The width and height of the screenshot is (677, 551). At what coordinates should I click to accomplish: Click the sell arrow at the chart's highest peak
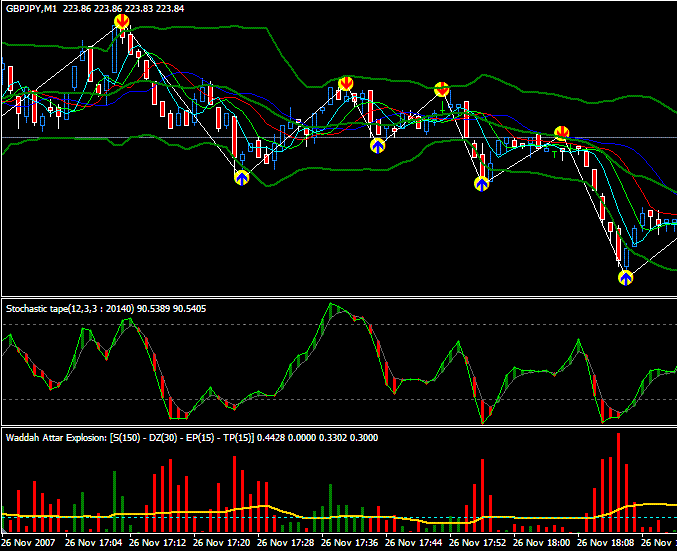tap(122, 22)
